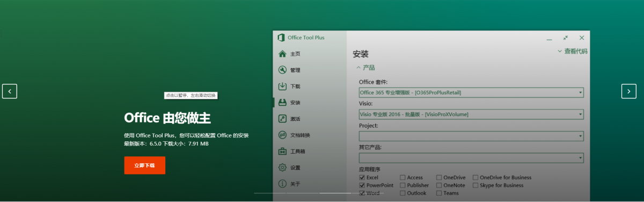Minimize the Office Tool Plus window

[x=550, y=39]
